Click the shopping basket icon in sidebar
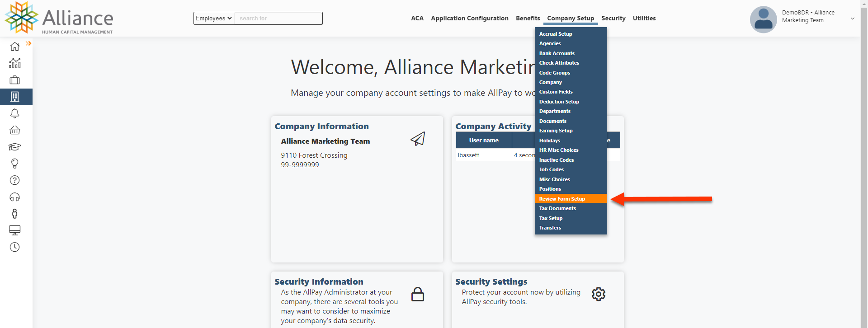 pyautogui.click(x=14, y=130)
